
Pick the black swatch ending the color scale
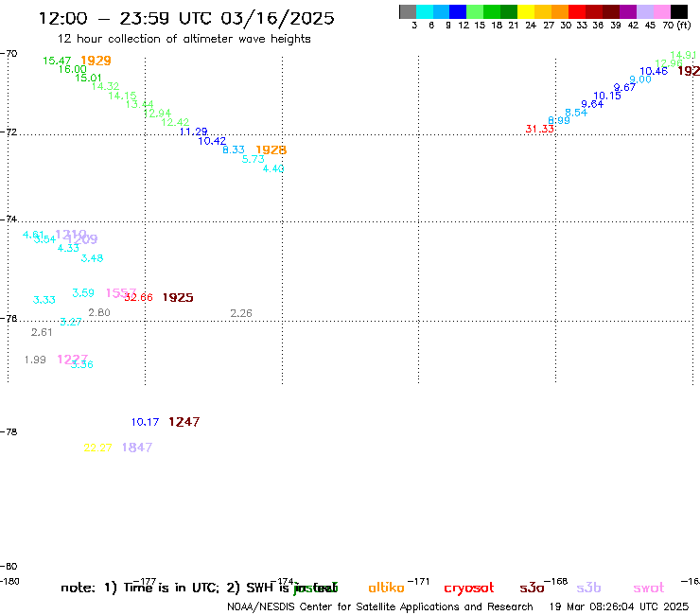(x=678, y=11)
